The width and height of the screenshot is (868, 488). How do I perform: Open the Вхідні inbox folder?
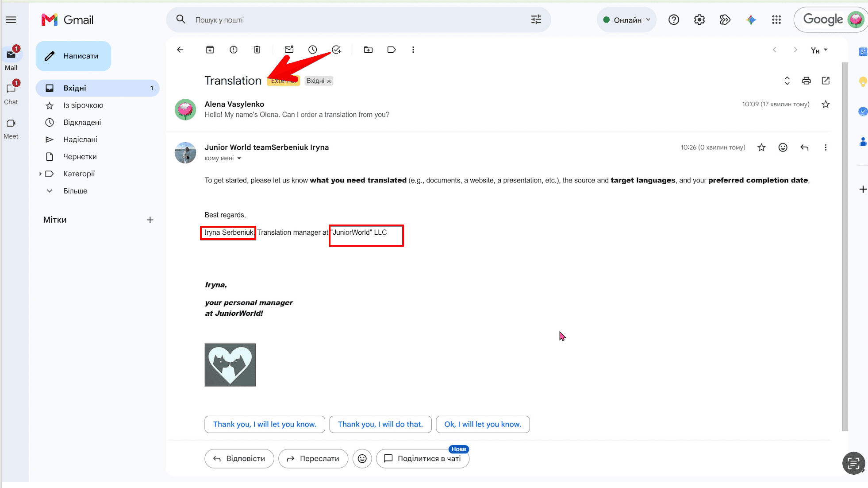(98, 88)
